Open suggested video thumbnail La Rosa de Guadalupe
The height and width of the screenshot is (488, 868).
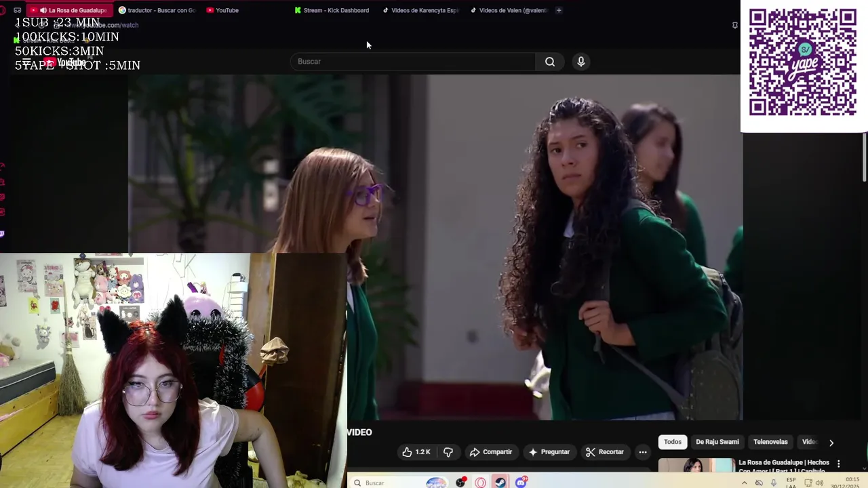pos(696,466)
